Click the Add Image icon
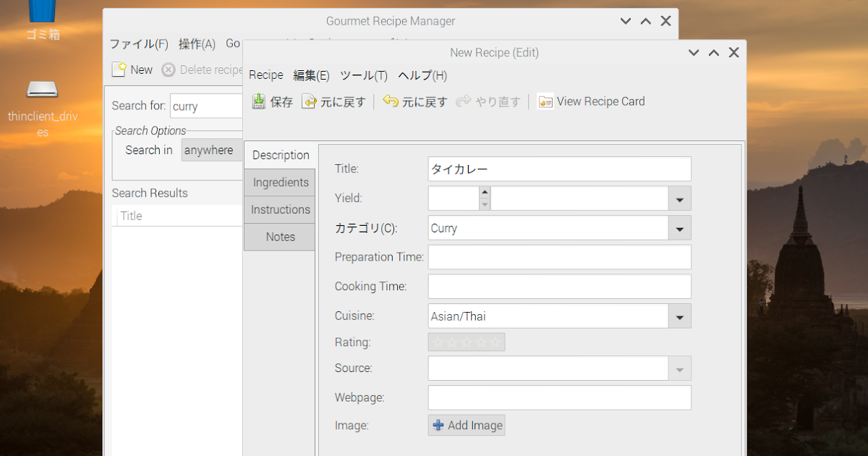868x456 pixels. click(467, 425)
